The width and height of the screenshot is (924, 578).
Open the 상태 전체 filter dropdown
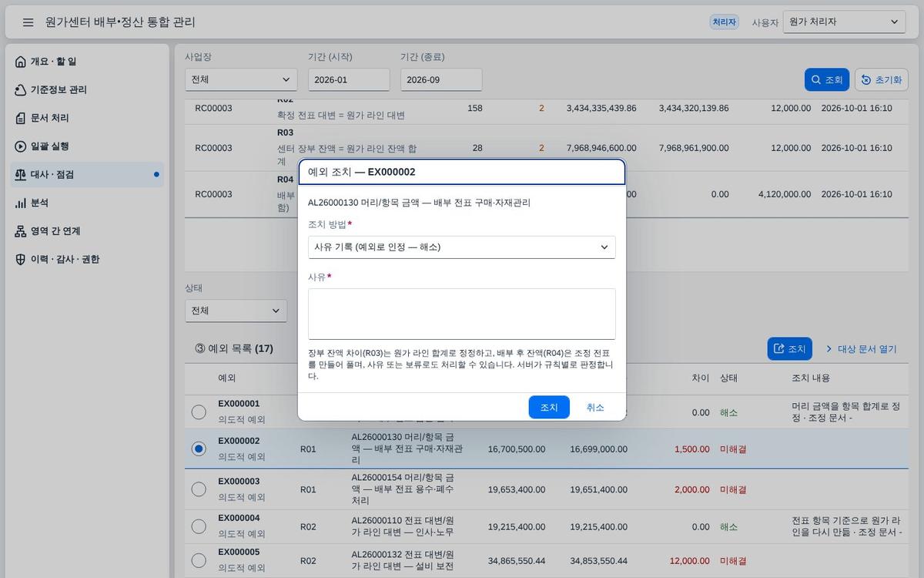(x=236, y=311)
